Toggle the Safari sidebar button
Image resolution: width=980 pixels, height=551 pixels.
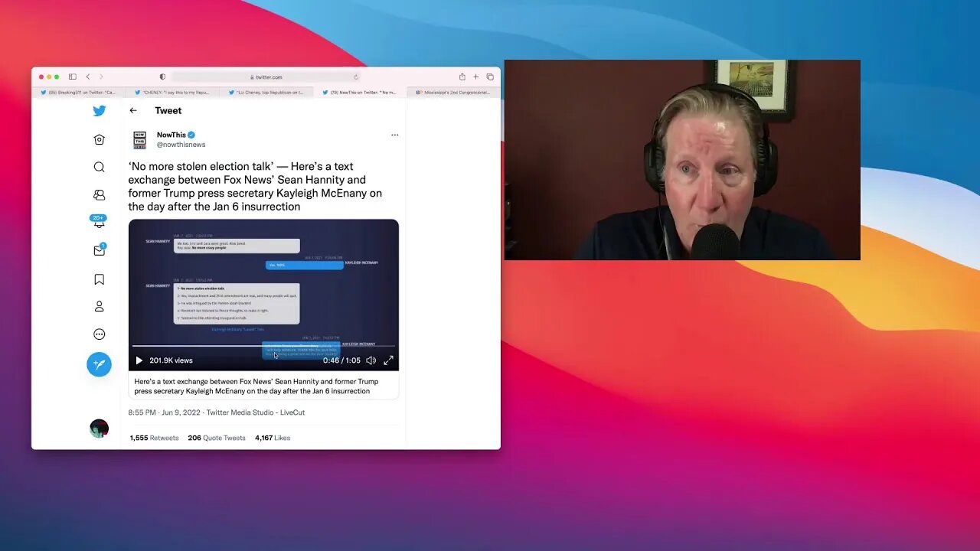(73, 77)
